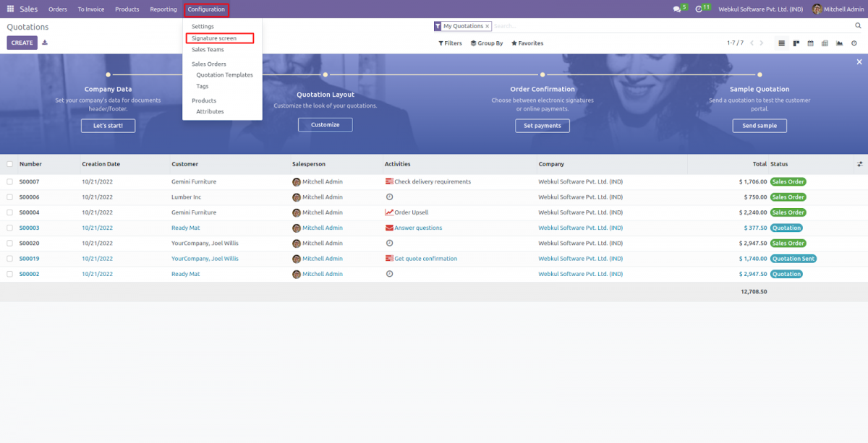
Task: Toggle select-all checkbox in table header
Action: coord(10,164)
